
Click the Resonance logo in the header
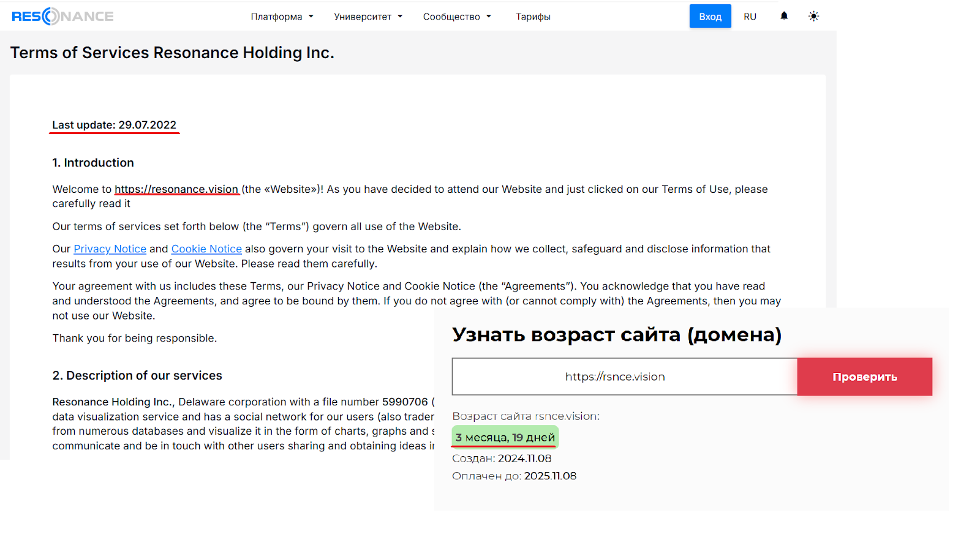coord(62,17)
